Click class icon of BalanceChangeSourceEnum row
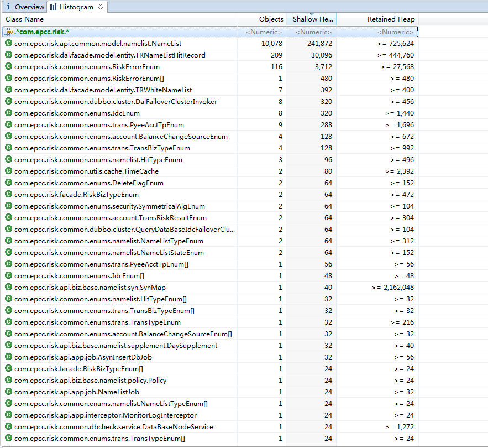488x448 pixels. point(9,136)
